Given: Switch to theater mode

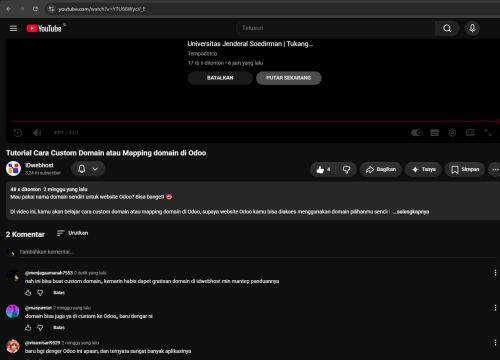Looking at the screenshot, I should 470,133.
